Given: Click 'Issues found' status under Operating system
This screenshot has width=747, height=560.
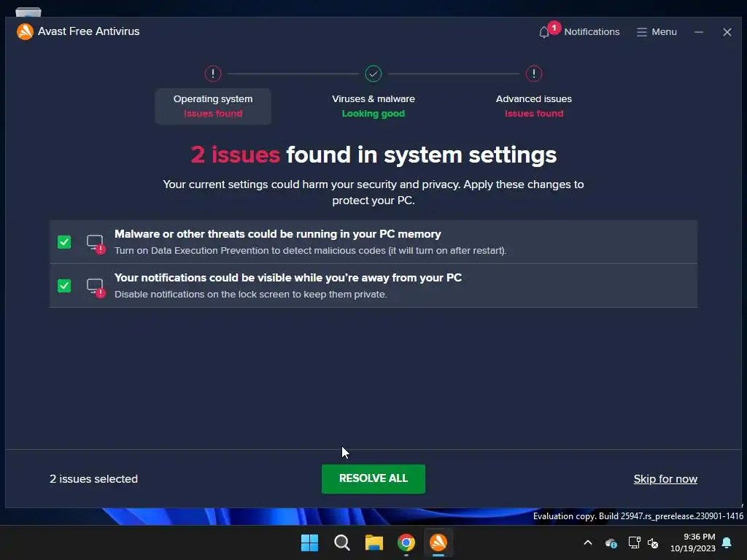Looking at the screenshot, I should tap(213, 113).
